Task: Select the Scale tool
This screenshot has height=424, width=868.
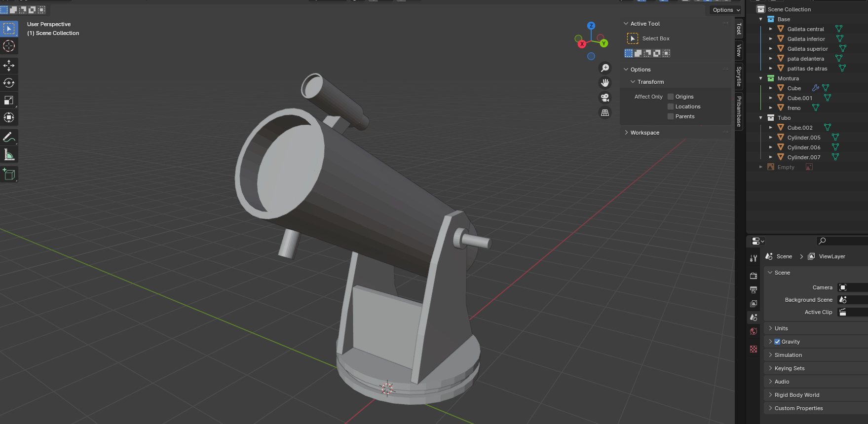Action: point(9,100)
